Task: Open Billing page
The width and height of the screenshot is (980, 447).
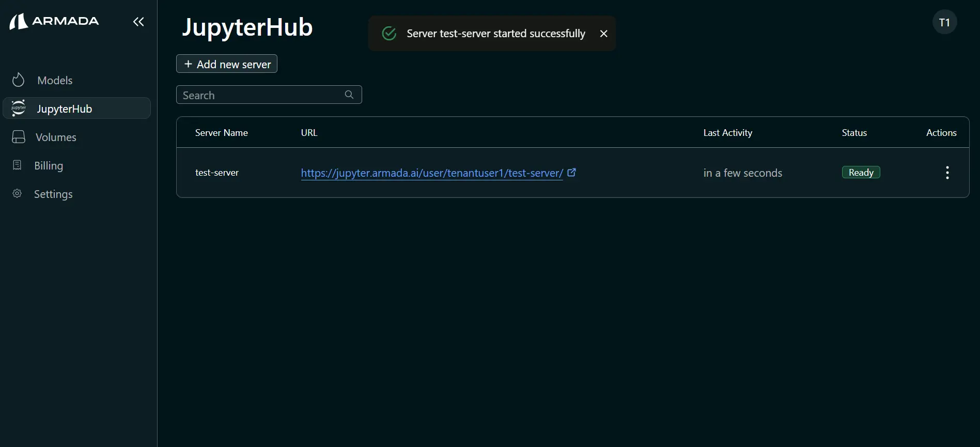Action: 76,165
